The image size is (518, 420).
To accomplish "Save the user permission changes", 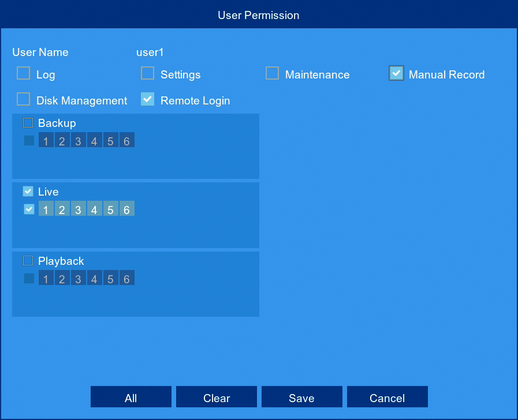I will 302,397.
